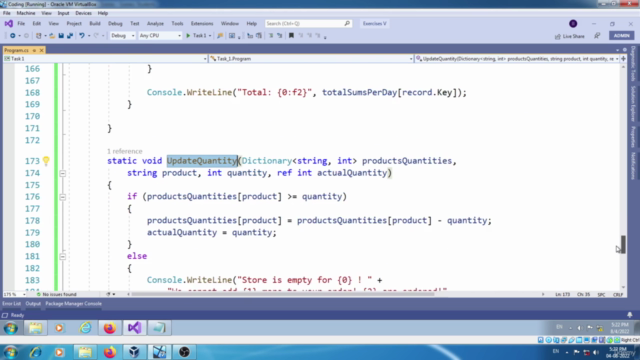Screen dimensions: 640x360
Task: Click the bookmark toggle icon in toolbar
Action: (291, 36)
